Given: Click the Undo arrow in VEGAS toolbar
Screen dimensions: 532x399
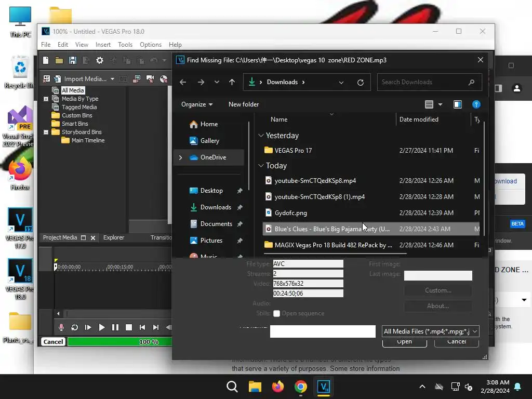Looking at the screenshot, I should pyautogui.click(x=154, y=60).
